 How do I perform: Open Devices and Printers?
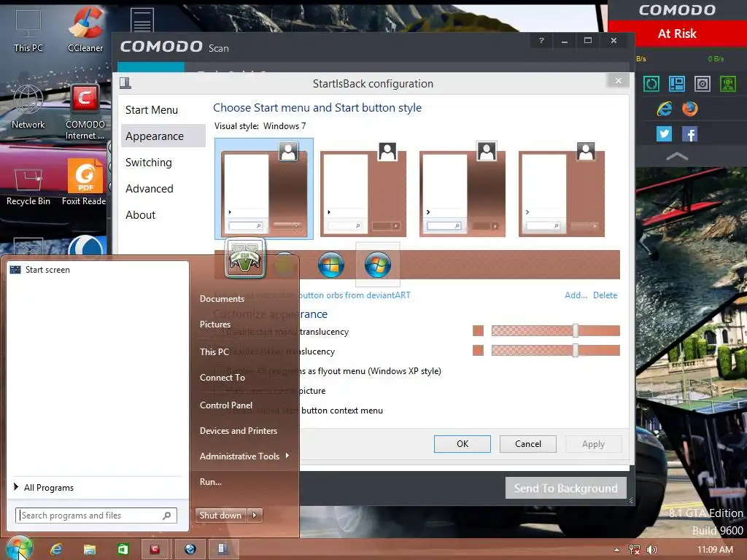coord(239,430)
